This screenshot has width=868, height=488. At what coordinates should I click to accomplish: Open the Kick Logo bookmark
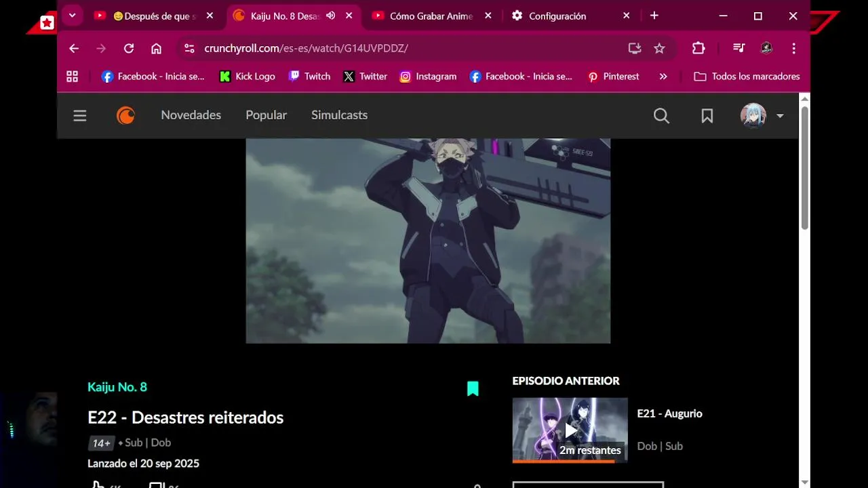pyautogui.click(x=248, y=77)
